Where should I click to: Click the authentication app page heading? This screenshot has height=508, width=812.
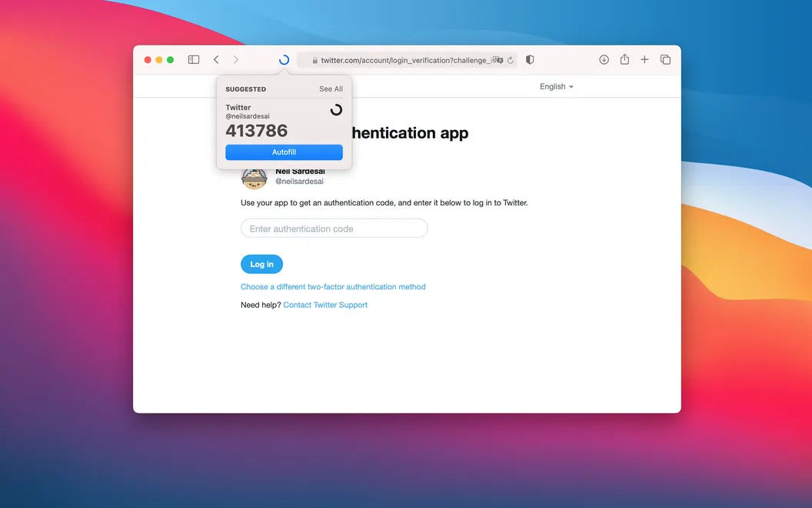(x=410, y=132)
